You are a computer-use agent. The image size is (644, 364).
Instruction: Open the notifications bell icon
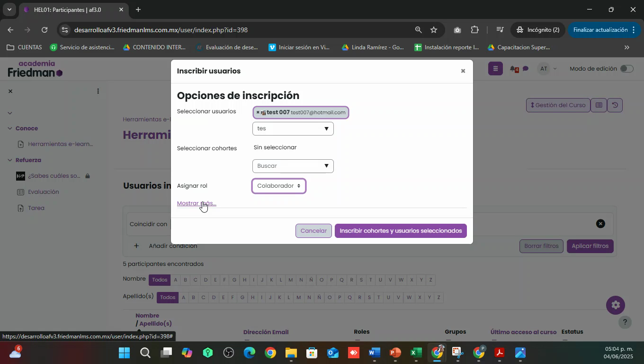(x=513, y=69)
